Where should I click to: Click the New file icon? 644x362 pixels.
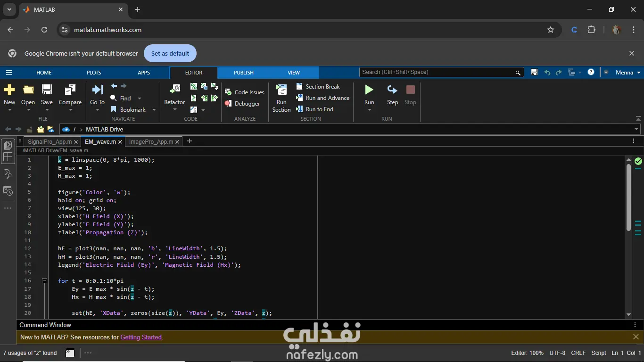click(x=9, y=90)
